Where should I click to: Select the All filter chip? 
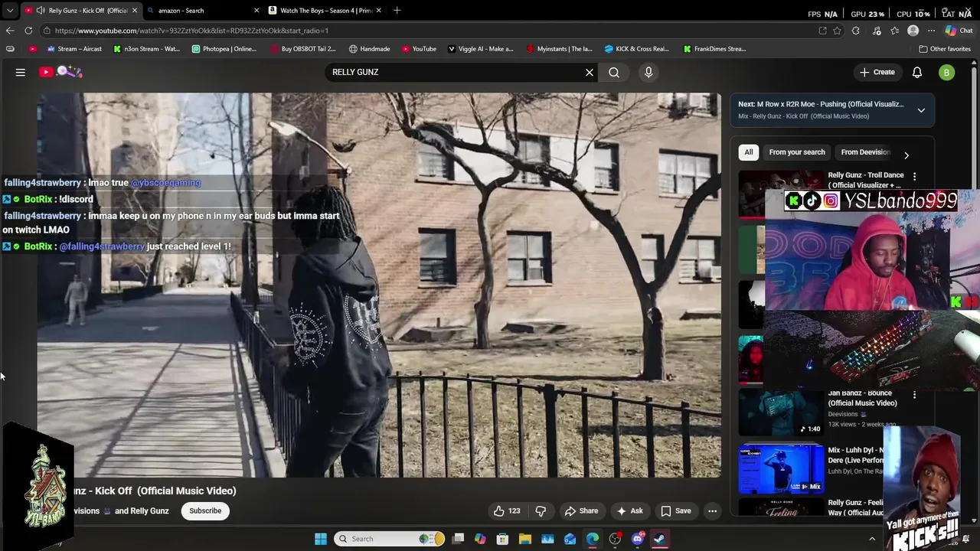click(x=749, y=152)
